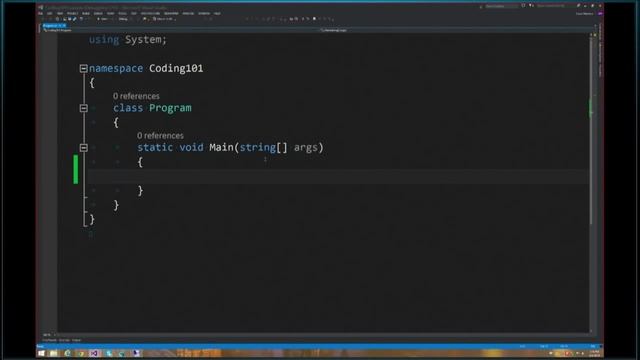
Task: Click the word 'Coding101' in namespace line
Action: coord(176,68)
